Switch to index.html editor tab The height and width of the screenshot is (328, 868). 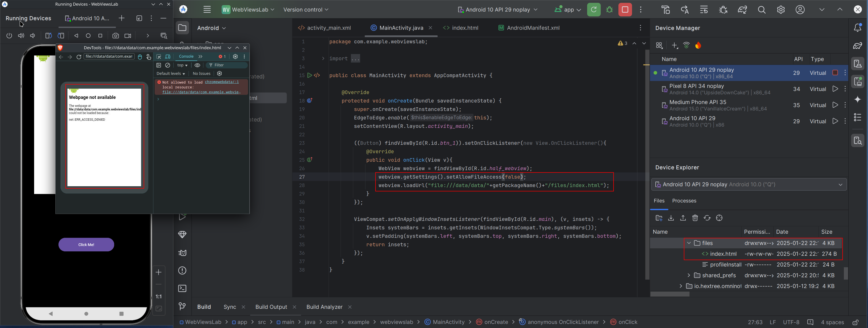(x=461, y=28)
